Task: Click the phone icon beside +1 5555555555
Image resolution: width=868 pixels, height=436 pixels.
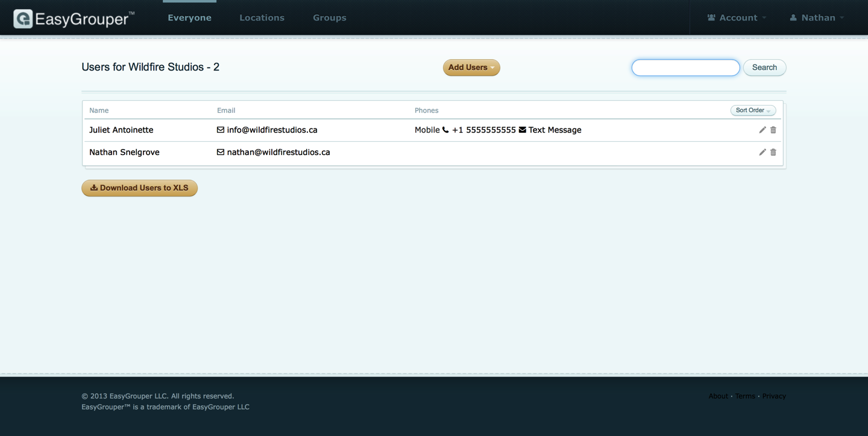Action: (x=445, y=130)
